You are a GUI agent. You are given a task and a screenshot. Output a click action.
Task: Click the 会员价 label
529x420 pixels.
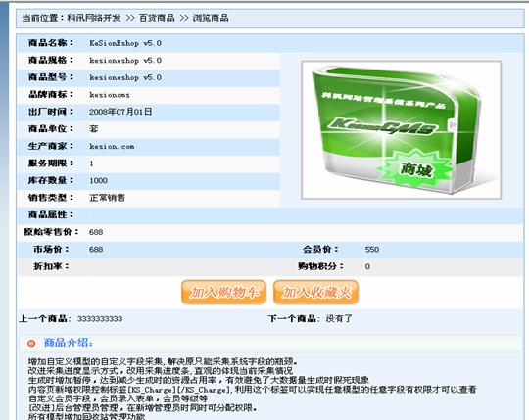click(x=320, y=249)
